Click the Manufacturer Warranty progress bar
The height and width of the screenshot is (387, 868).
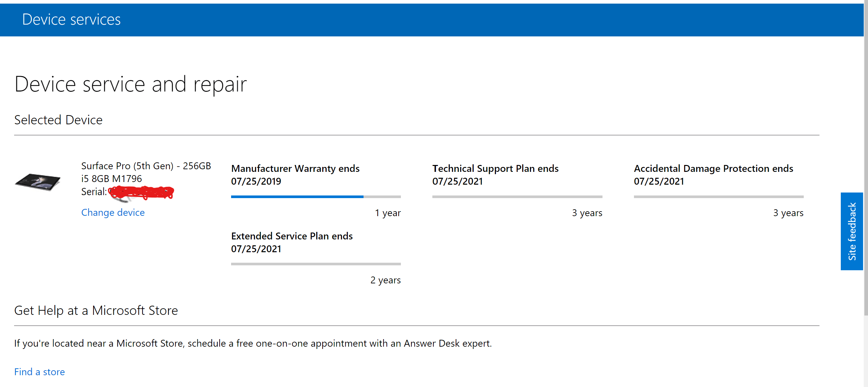pos(315,196)
